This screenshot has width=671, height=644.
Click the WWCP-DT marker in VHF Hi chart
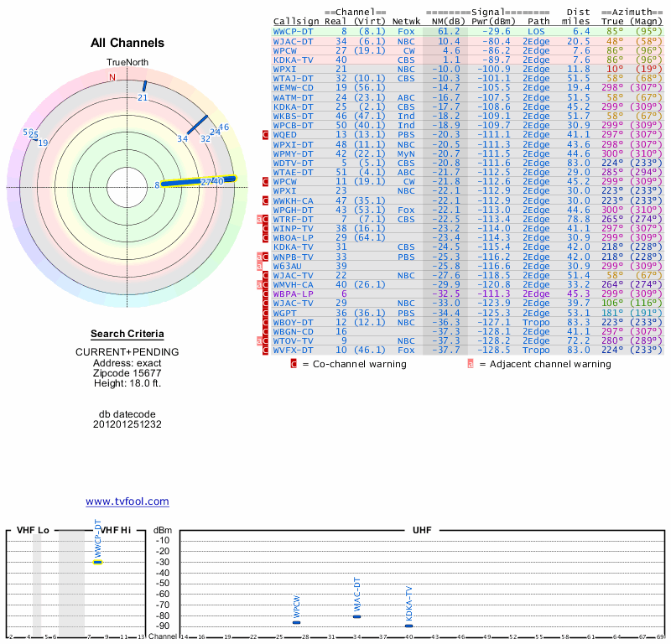pos(98,562)
